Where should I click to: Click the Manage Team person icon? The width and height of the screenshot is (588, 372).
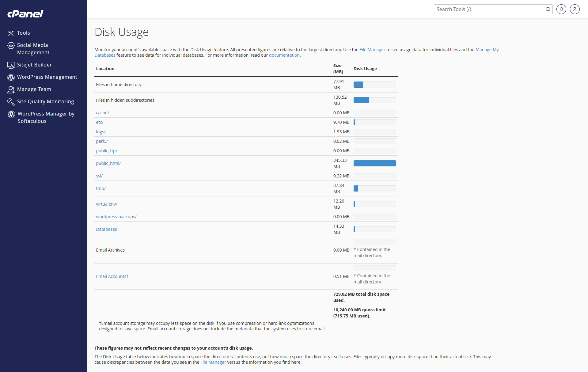click(11, 89)
